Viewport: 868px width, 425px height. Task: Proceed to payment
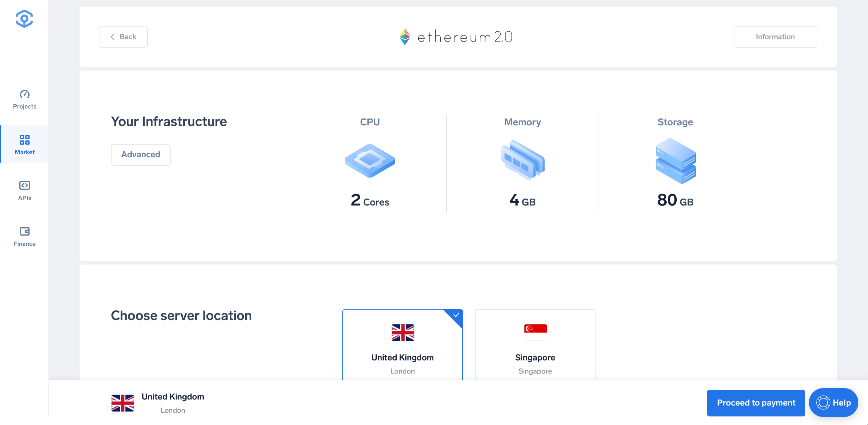pos(756,403)
